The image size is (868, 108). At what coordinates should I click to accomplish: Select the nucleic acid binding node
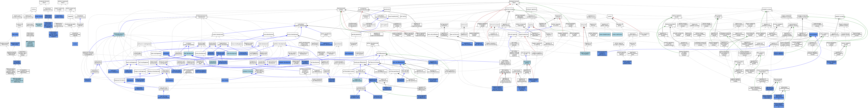click(20, 25)
